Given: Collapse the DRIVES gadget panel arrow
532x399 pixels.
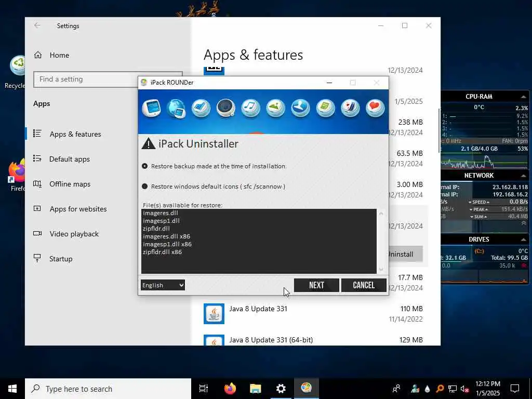Looking at the screenshot, I should [x=524, y=240].
